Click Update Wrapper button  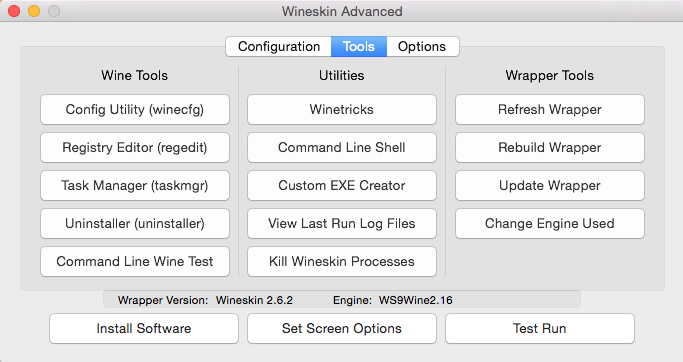coord(550,185)
